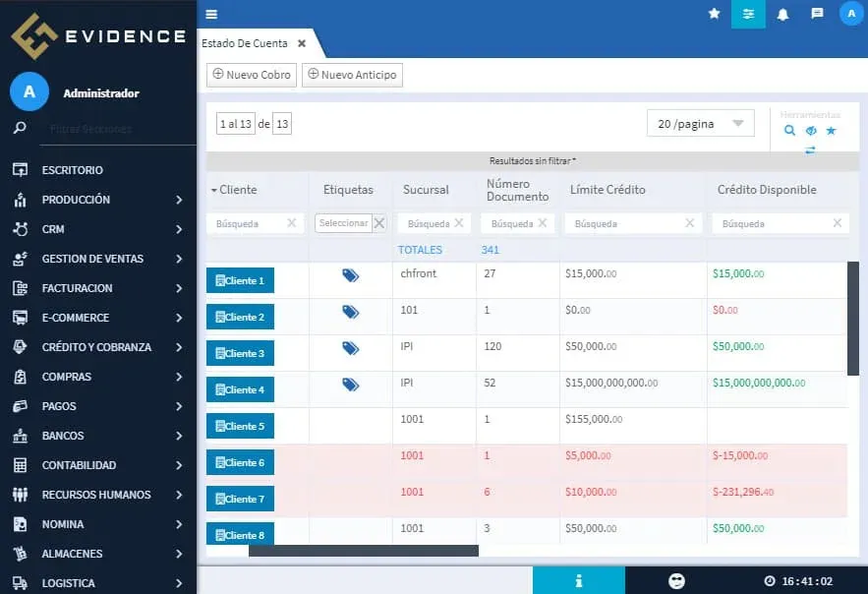Select the Estado De Cuenta tab
The height and width of the screenshot is (594, 868).
pos(245,43)
